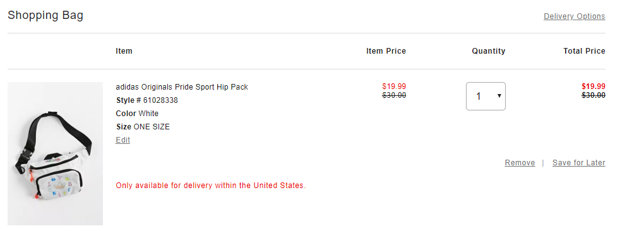The image size is (644, 231).
Task: Remove the hip pack from bag
Action: 520,163
